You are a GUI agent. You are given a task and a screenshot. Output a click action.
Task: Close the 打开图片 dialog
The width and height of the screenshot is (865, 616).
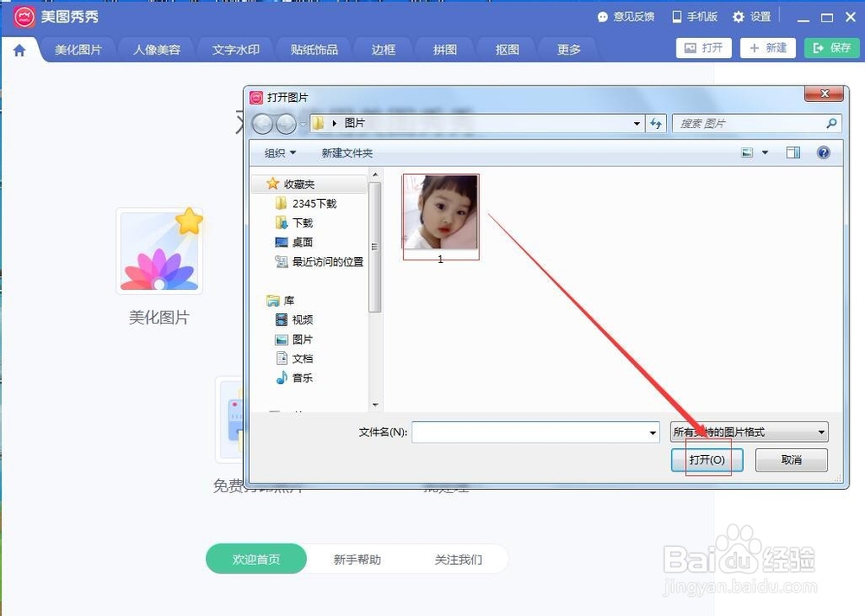[x=824, y=93]
